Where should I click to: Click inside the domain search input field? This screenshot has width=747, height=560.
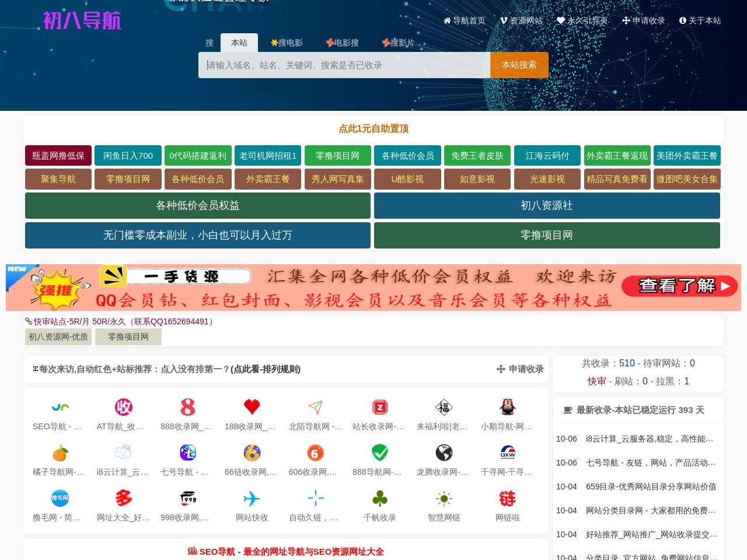pos(344,65)
